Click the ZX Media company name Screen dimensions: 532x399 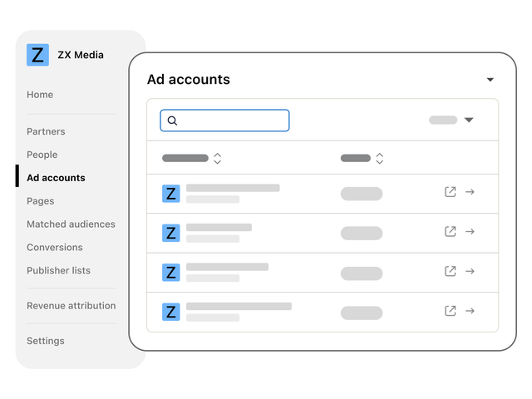(81, 55)
